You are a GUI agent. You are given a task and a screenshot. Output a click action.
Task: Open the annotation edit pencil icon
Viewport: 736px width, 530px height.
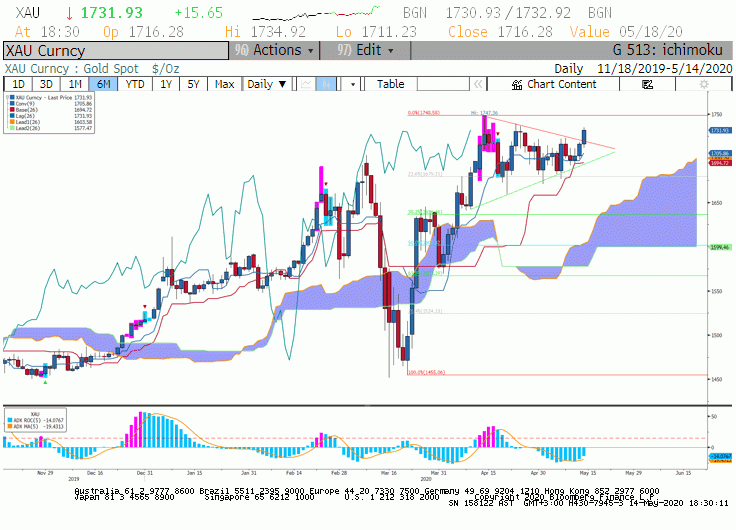tap(647, 84)
